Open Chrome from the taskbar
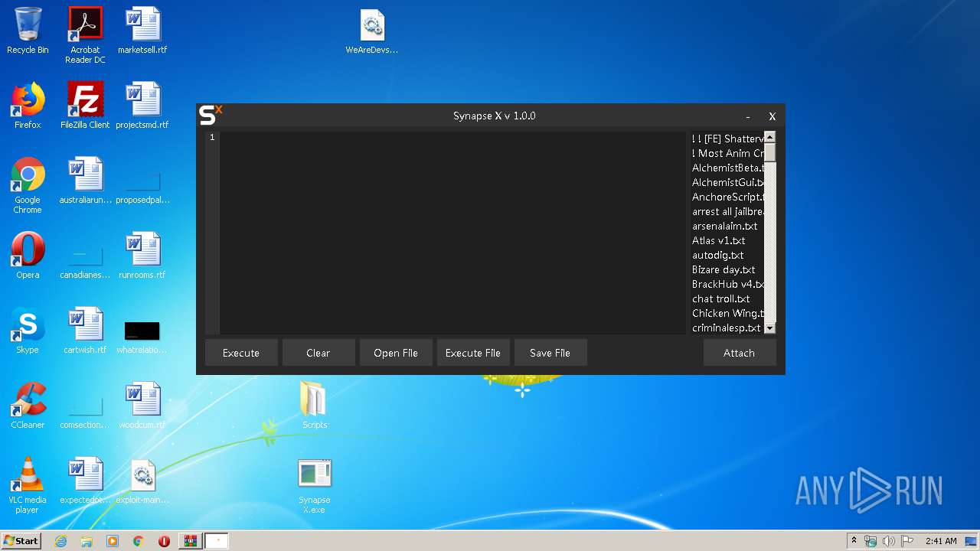The height and width of the screenshot is (551, 980). 139,541
